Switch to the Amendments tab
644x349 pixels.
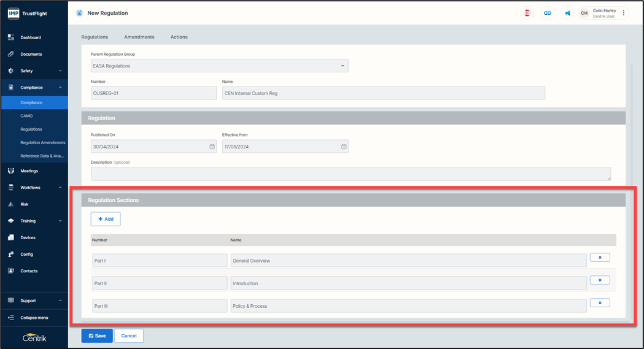tap(139, 37)
